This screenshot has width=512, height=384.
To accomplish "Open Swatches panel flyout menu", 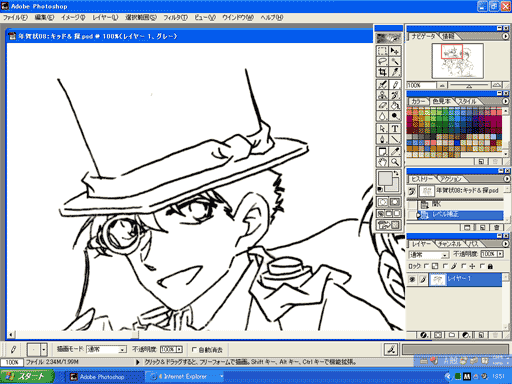I will (506, 101).
